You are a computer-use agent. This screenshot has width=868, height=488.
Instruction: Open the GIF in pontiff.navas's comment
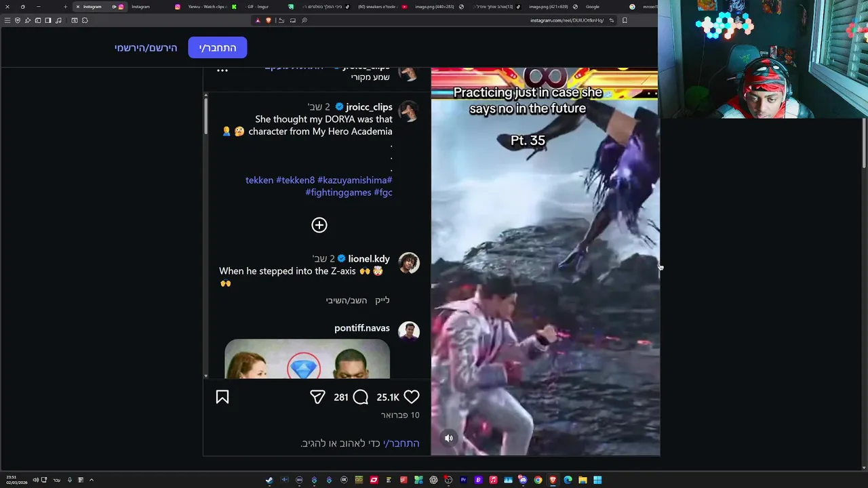(307, 359)
